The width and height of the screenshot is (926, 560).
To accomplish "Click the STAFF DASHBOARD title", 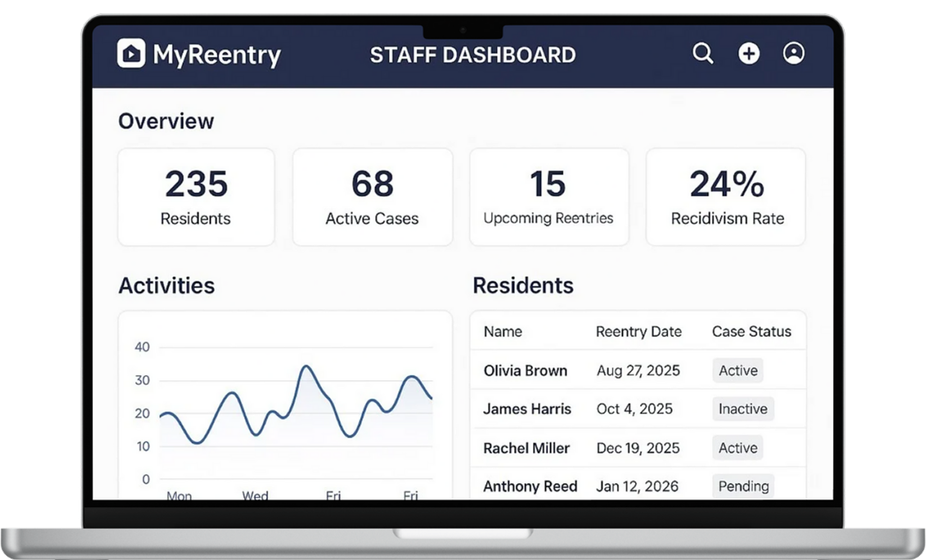I will pyautogui.click(x=472, y=55).
